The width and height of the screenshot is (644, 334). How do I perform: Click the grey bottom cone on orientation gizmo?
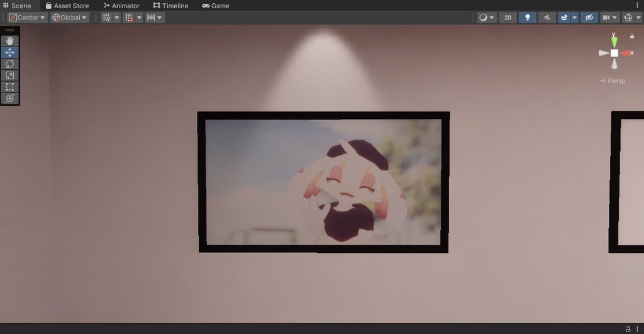[x=614, y=64]
